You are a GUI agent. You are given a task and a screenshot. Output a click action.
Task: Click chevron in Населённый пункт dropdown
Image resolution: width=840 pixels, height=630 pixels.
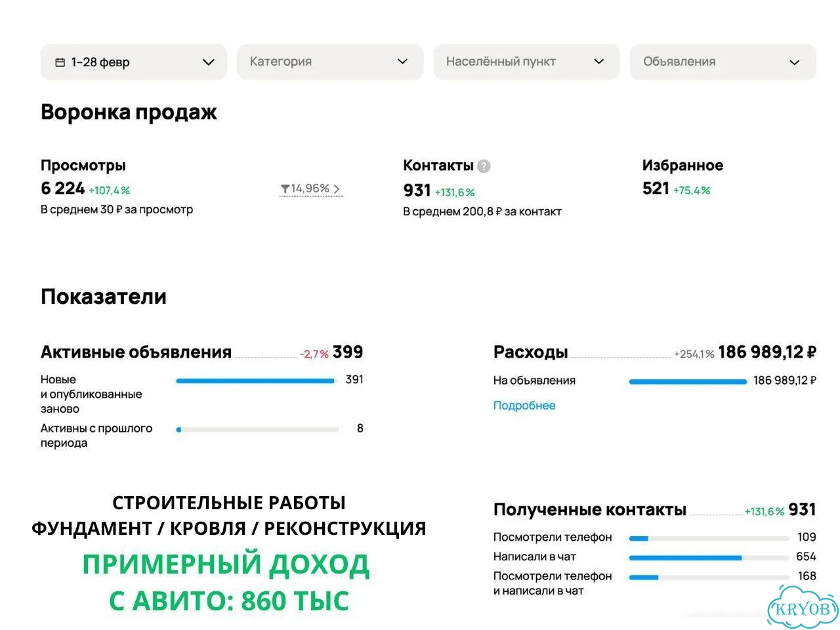pos(598,62)
